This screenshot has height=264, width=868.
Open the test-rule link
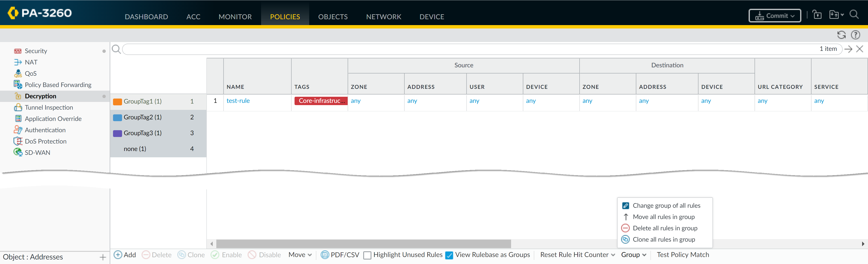pos(238,101)
